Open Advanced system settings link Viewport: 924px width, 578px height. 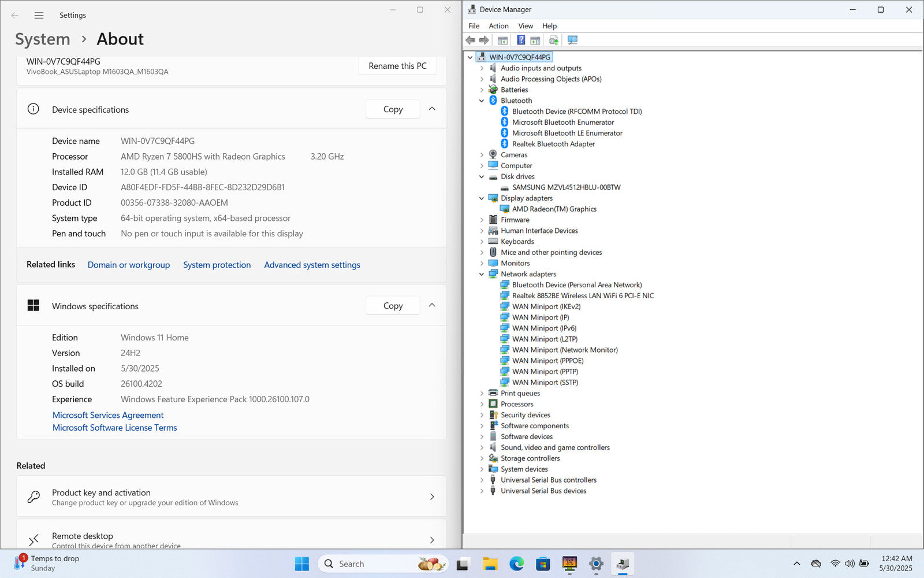[x=312, y=265]
